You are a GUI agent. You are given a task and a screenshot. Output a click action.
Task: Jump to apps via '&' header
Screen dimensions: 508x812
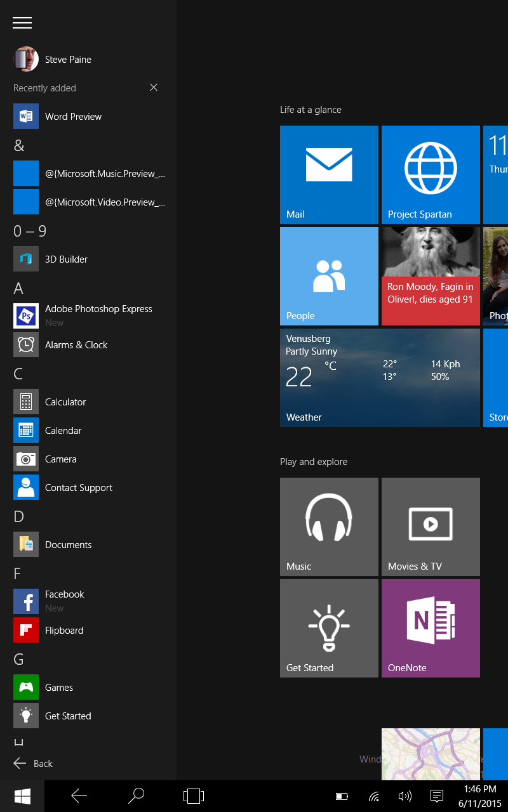[x=19, y=145]
